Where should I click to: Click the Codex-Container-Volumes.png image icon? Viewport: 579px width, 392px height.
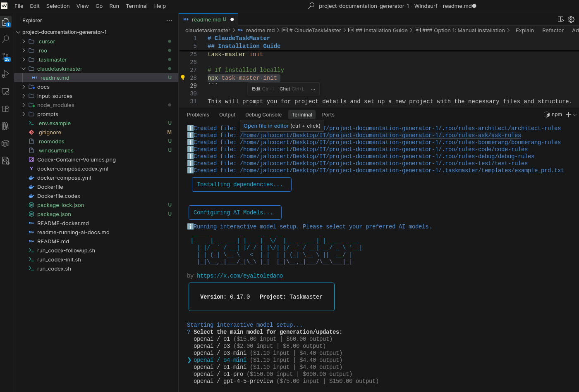(x=31, y=159)
